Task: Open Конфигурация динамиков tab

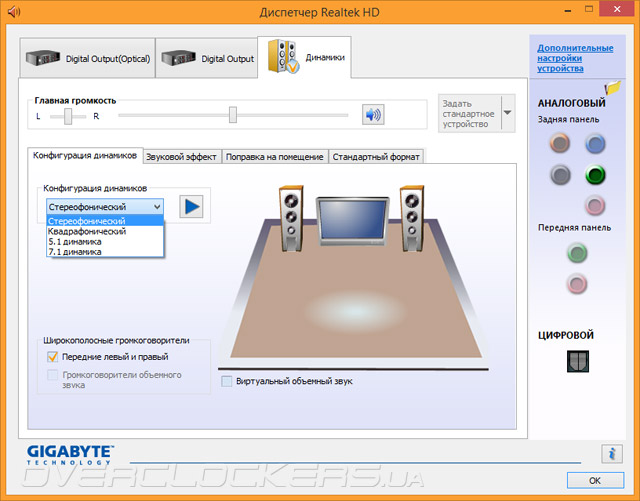Action: [85, 156]
